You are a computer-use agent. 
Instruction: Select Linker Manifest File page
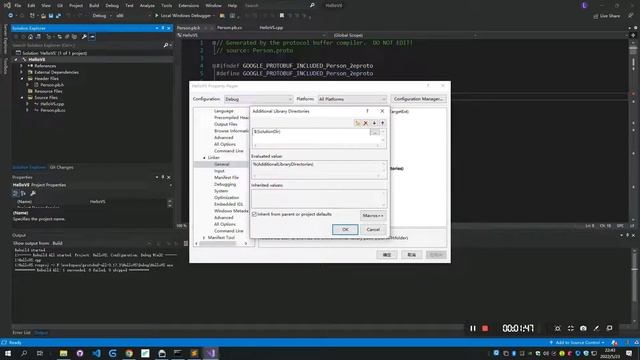pos(227,178)
